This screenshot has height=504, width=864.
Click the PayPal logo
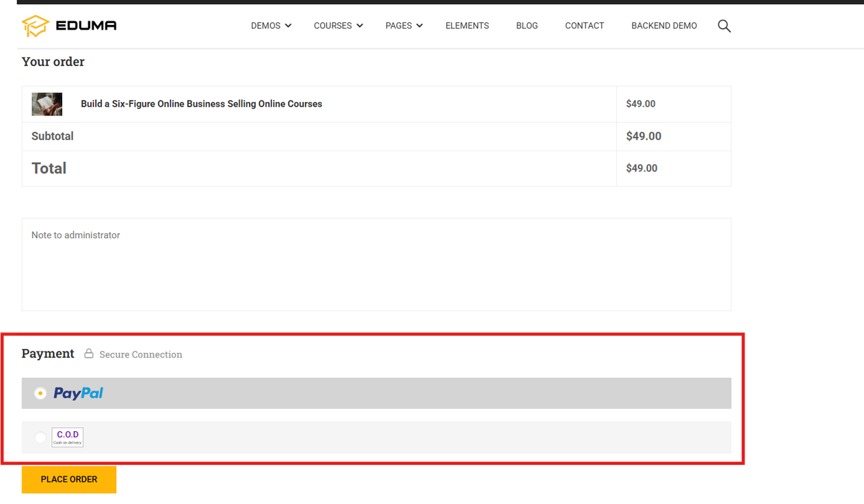(x=78, y=393)
